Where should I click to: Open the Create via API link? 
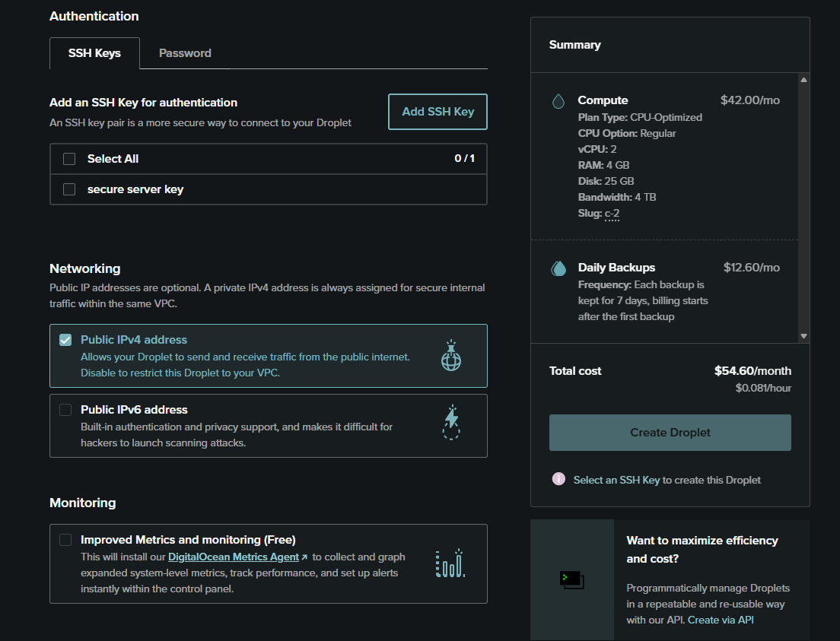[721, 620]
